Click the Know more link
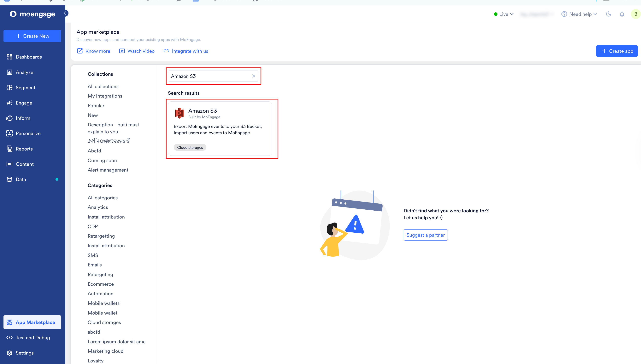The width and height of the screenshot is (641, 364). pyautogui.click(x=94, y=51)
